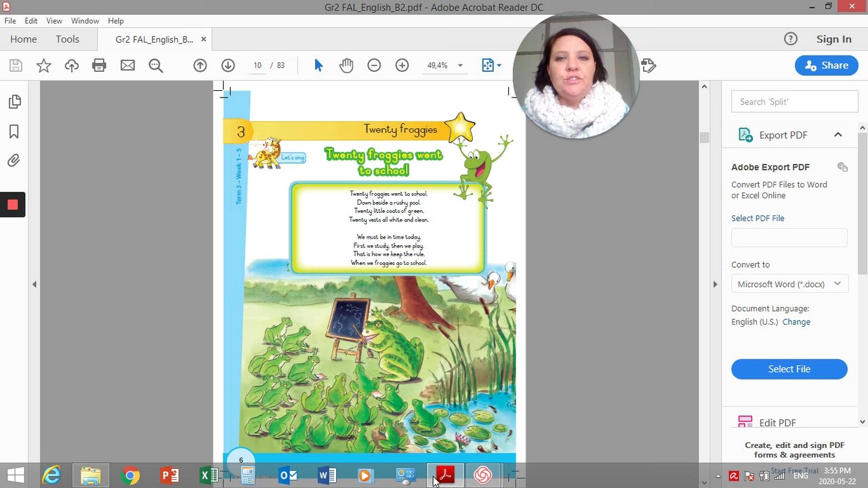The width and height of the screenshot is (868, 488).
Task: Choose the Selection arrow tool
Action: (318, 66)
